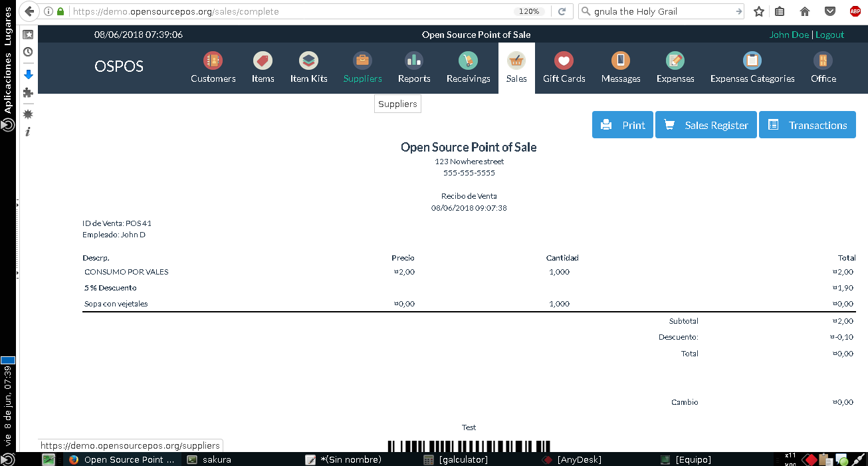
Task: Click the Print button
Action: point(622,124)
